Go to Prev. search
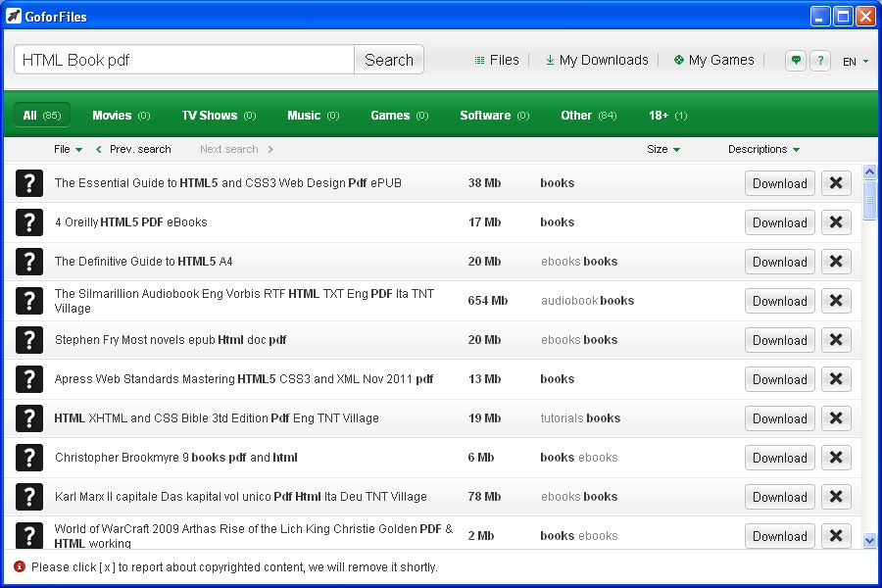This screenshot has height=588, width=882. (x=133, y=149)
